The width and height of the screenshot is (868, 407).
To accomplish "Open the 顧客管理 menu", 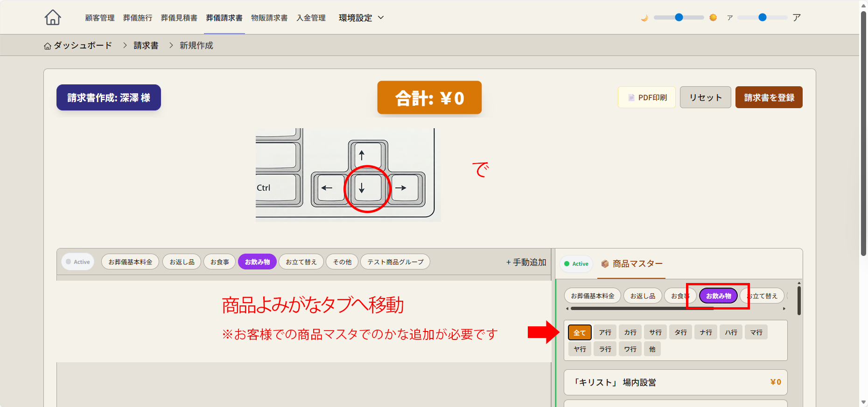I will point(100,18).
